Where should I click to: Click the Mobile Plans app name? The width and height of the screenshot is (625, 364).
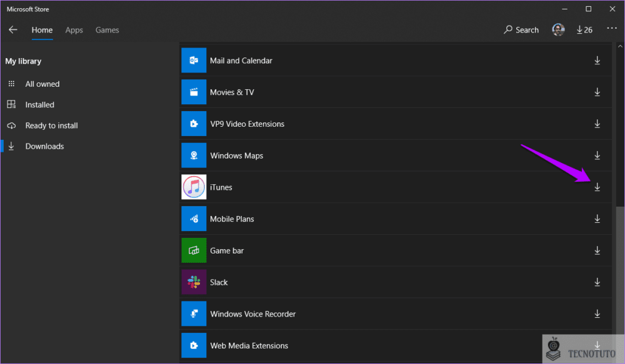[x=232, y=219]
